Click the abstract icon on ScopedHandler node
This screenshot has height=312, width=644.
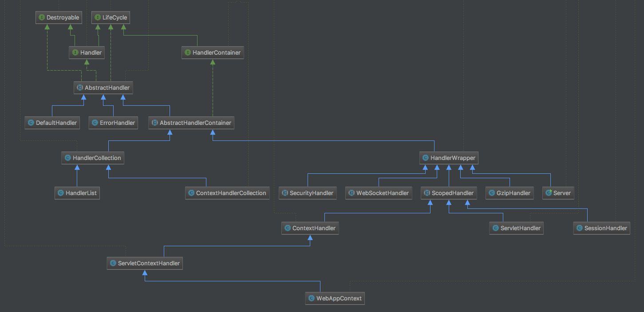427,193
